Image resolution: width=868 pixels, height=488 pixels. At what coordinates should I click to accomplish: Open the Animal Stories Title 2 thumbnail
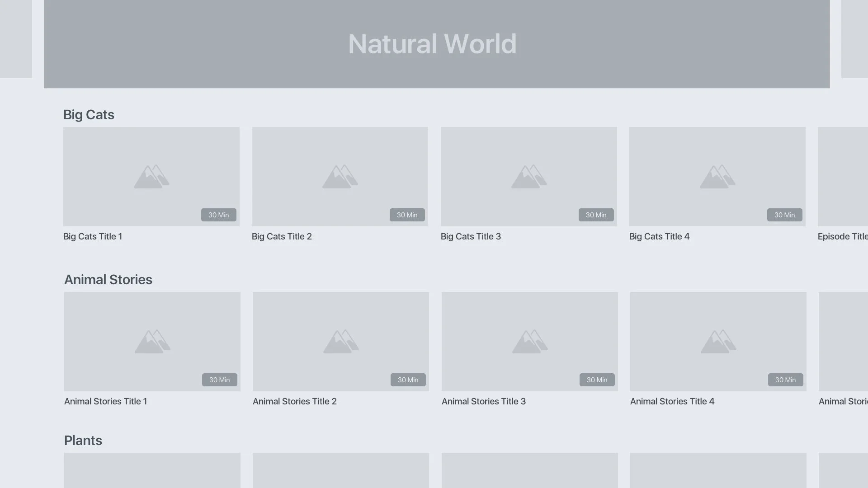coord(341,342)
